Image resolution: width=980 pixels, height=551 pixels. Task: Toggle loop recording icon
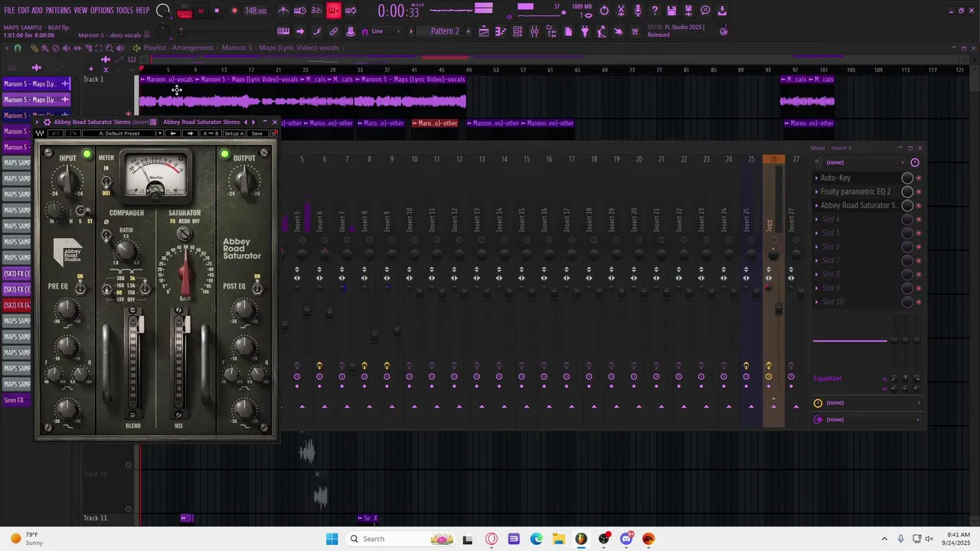[x=351, y=11]
